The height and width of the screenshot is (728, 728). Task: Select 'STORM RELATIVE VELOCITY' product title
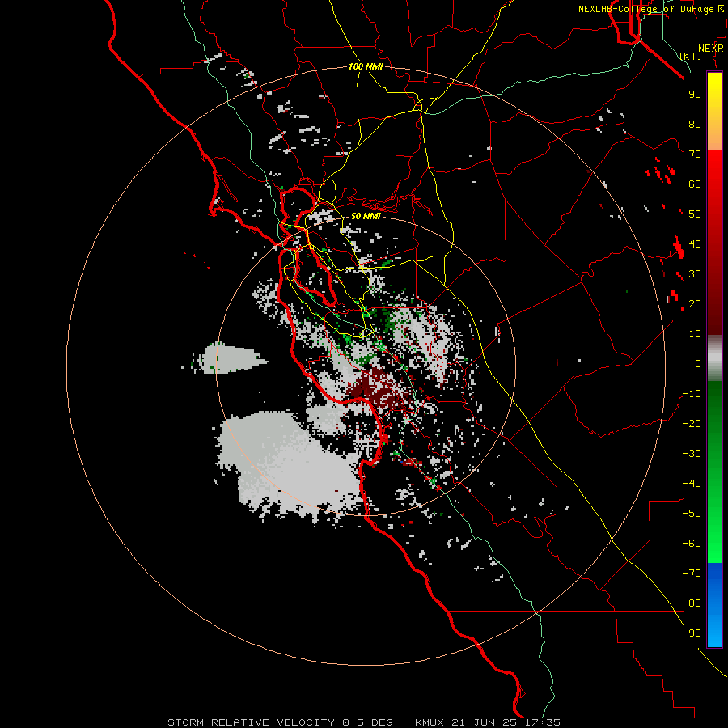(251, 722)
